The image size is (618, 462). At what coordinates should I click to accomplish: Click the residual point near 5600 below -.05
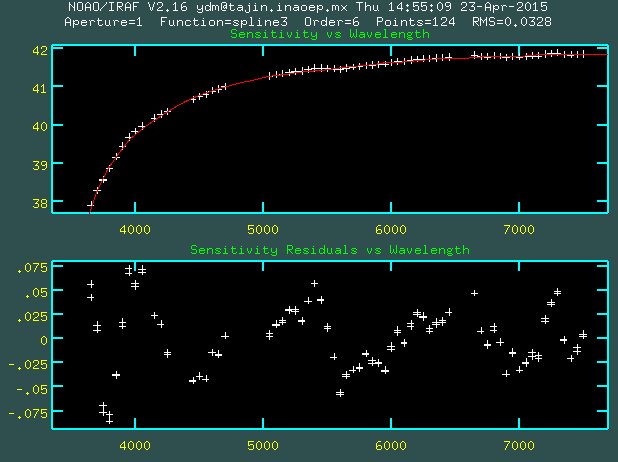pyautogui.click(x=340, y=393)
